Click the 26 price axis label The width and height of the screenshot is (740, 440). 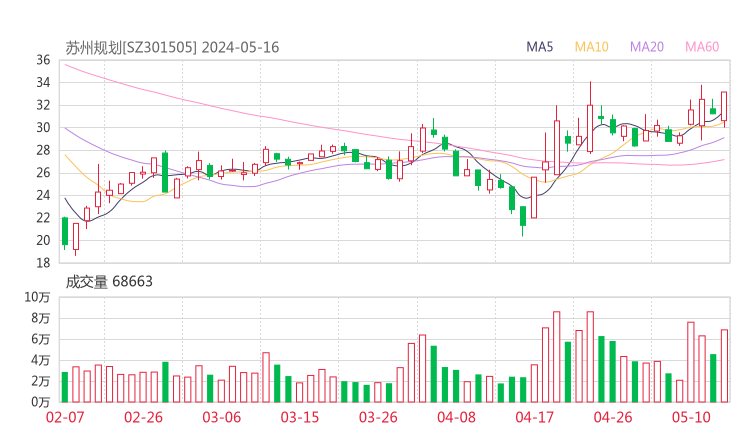tap(43, 173)
